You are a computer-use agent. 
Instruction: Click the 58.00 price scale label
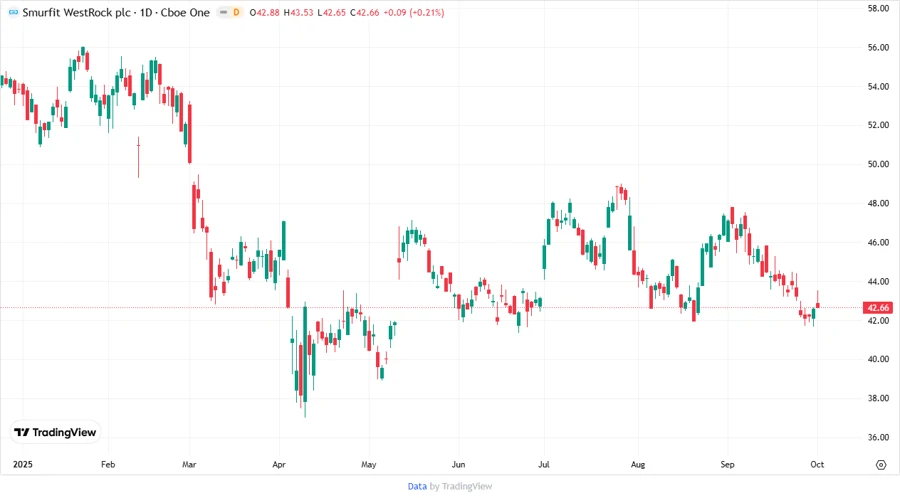(x=879, y=8)
